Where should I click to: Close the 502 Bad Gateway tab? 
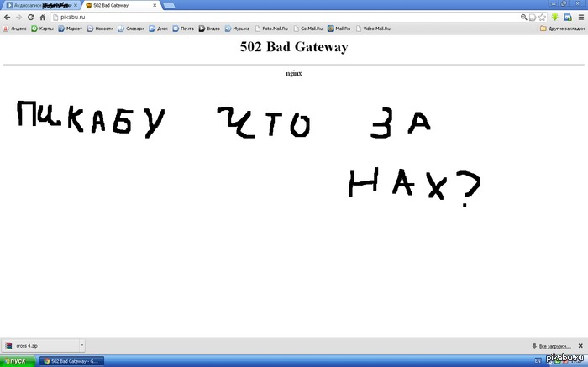tap(156, 5)
